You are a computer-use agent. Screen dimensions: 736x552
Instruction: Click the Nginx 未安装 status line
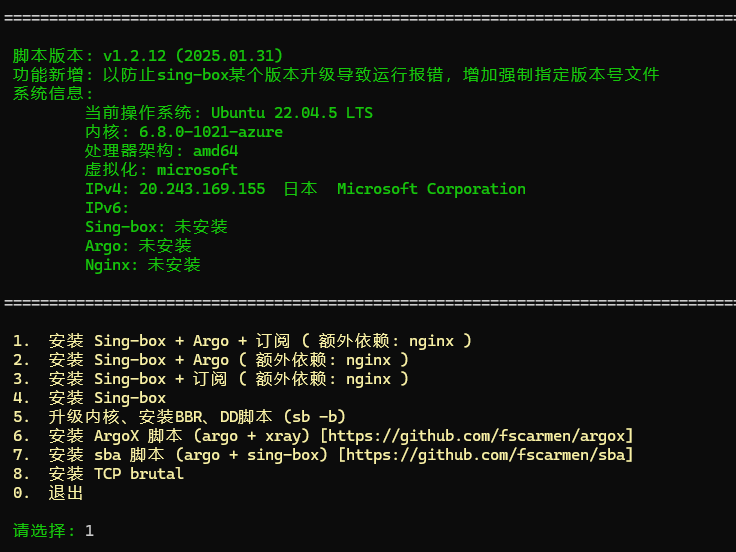click(143, 265)
